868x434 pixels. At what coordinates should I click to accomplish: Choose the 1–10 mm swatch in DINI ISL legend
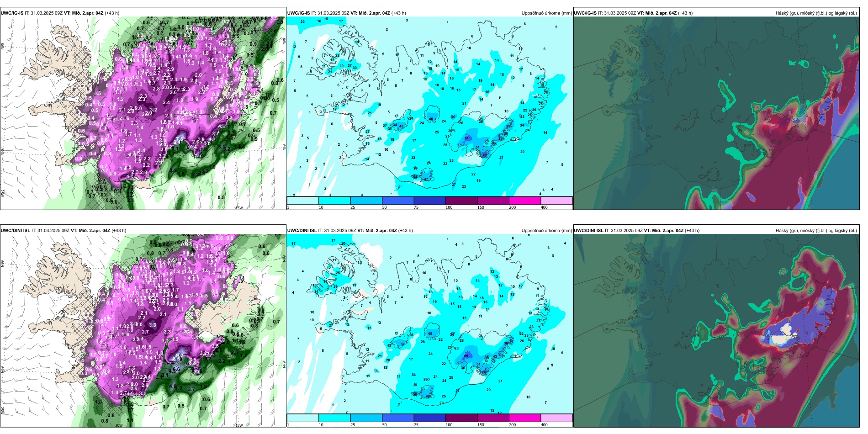(303, 418)
